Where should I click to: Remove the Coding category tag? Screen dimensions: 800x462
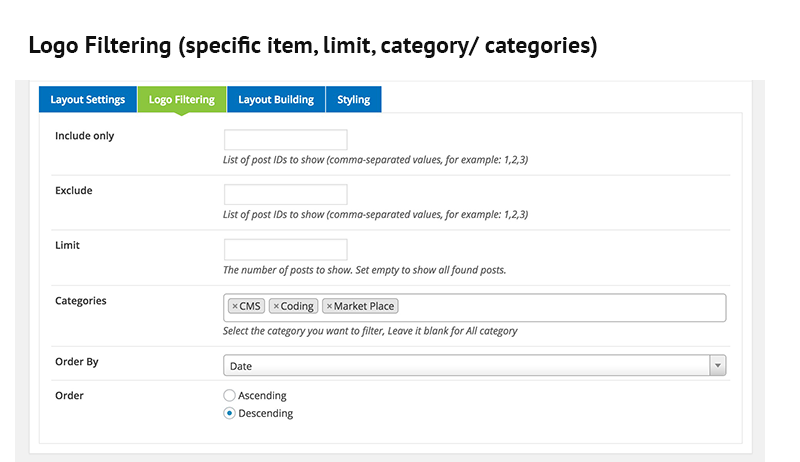tap(276, 306)
